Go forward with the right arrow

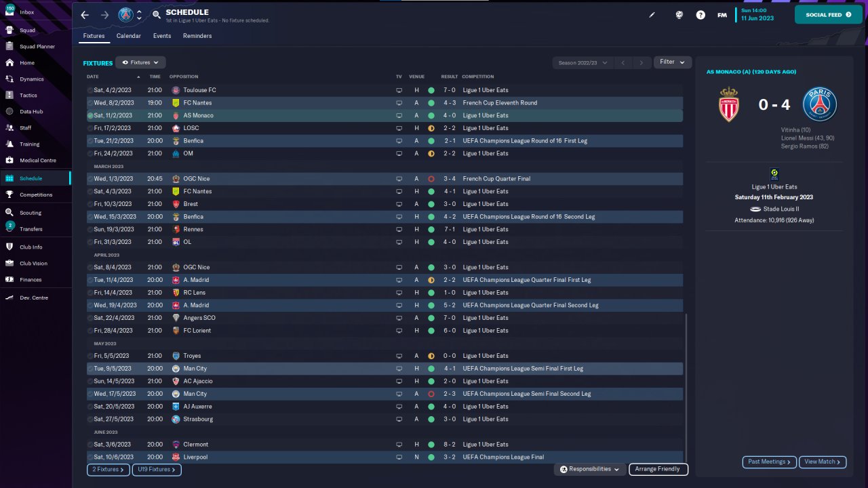tap(104, 15)
